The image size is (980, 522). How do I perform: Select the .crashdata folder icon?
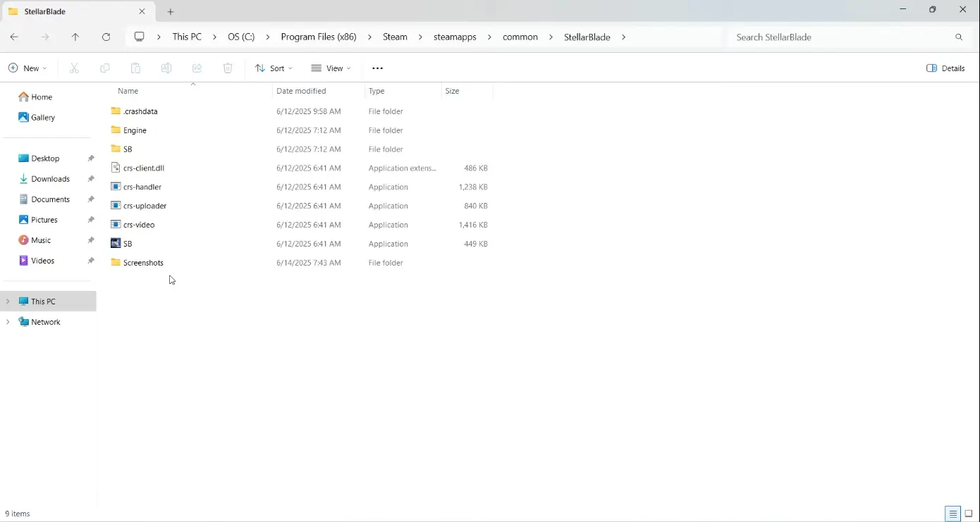point(116,111)
